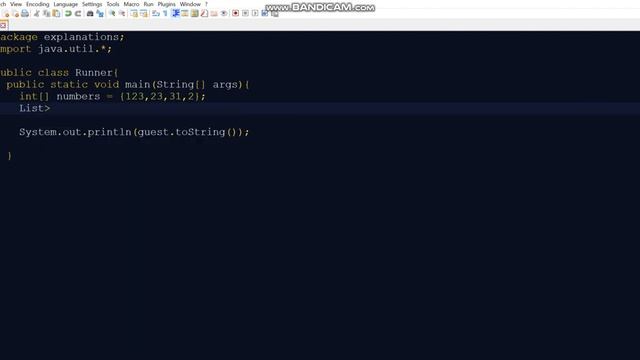Open the Tools menu
Image resolution: width=640 pixels, height=360 pixels.
click(113, 4)
